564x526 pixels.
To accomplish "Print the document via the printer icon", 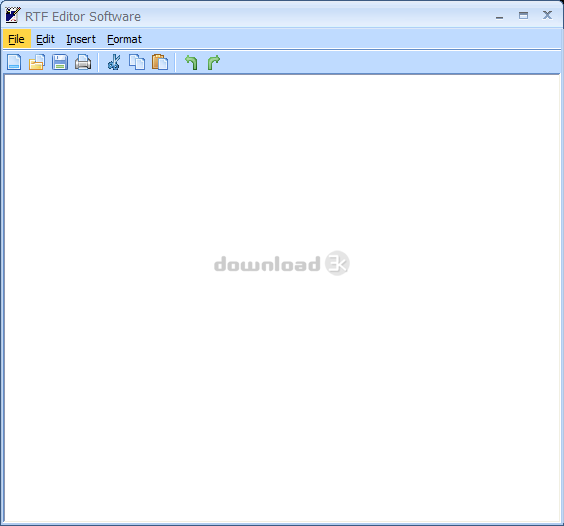I will (83, 62).
